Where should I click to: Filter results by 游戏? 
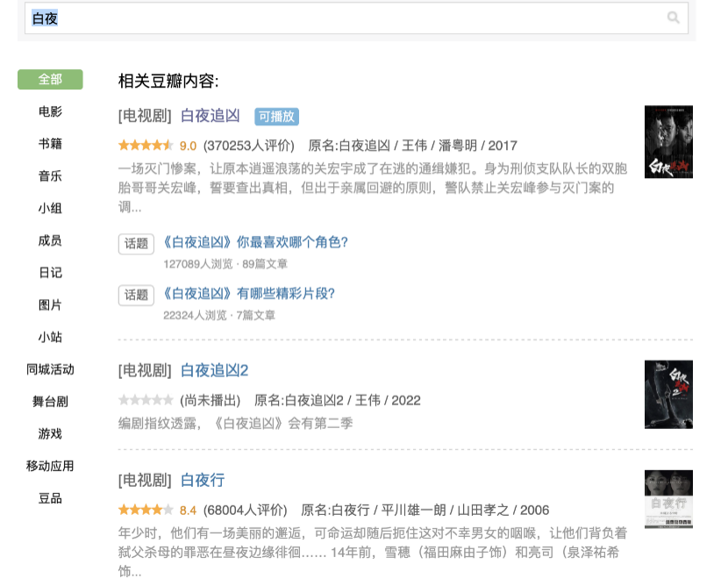pos(50,433)
